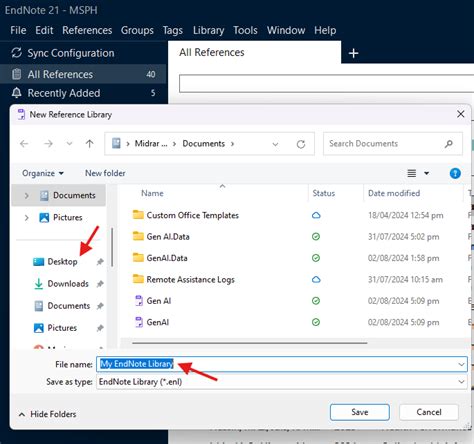Go up one folder level arrow
This screenshot has height=444, width=474.
(89, 144)
